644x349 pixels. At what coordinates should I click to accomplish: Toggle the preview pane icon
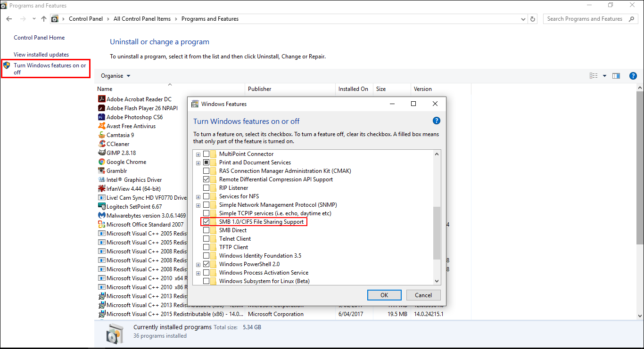tap(616, 76)
